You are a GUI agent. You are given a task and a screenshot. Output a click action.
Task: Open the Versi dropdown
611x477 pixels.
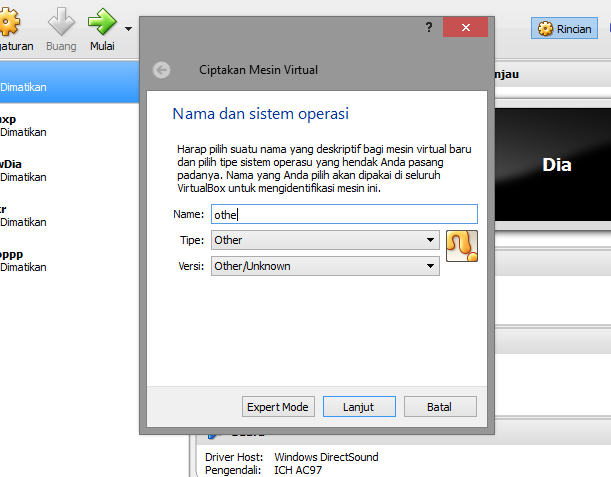point(325,266)
